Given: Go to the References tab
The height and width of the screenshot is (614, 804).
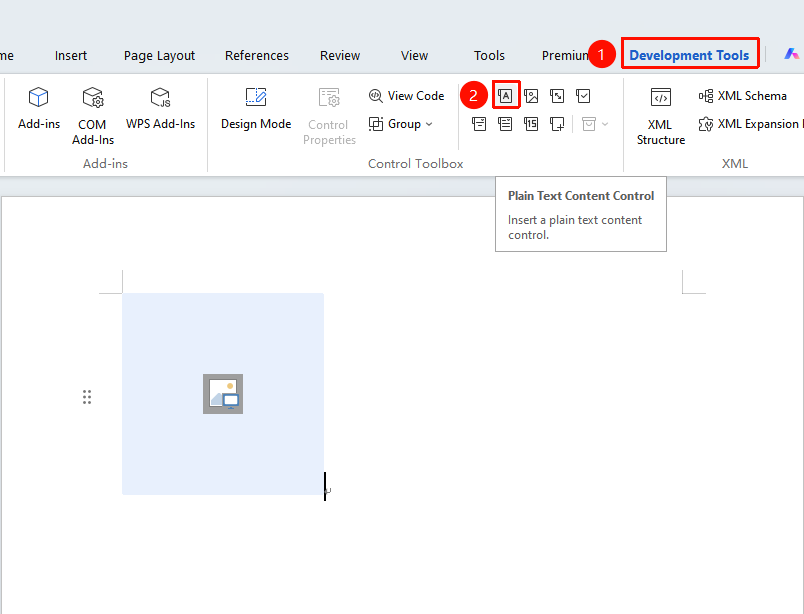Looking at the screenshot, I should [x=256, y=55].
